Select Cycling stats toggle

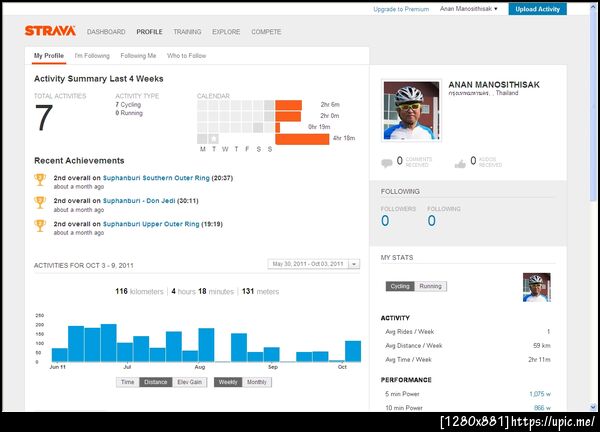coord(400,286)
